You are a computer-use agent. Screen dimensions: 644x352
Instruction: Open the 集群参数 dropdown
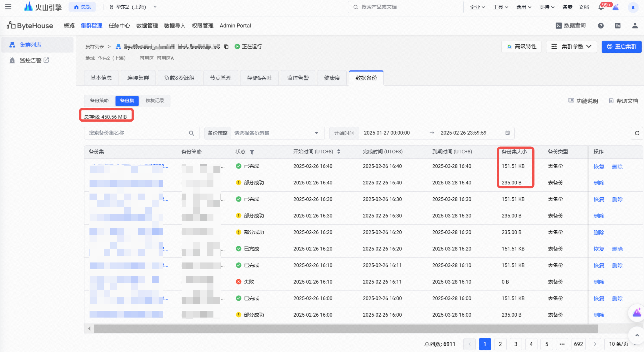[571, 47]
